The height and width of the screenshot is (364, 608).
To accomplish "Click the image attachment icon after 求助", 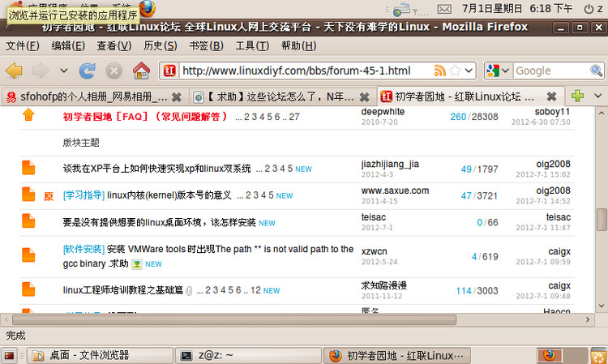I will [x=136, y=264].
